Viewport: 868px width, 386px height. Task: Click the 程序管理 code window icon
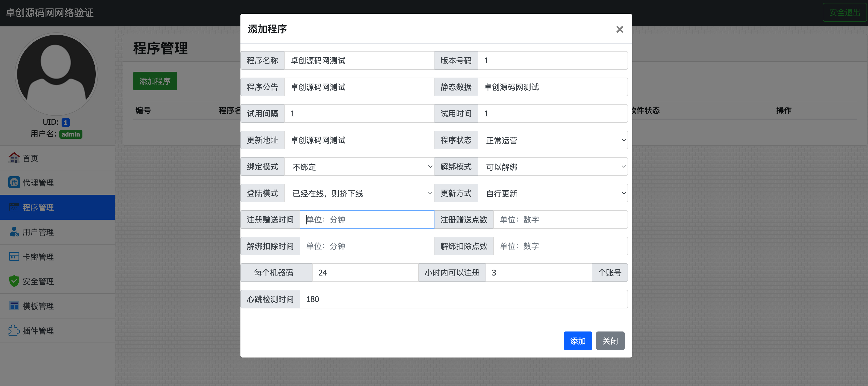14,207
